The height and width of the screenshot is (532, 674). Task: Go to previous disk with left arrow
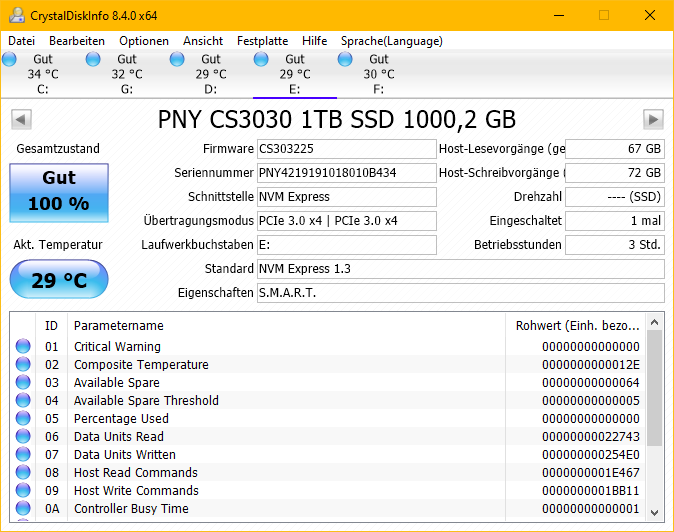(x=21, y=120)
